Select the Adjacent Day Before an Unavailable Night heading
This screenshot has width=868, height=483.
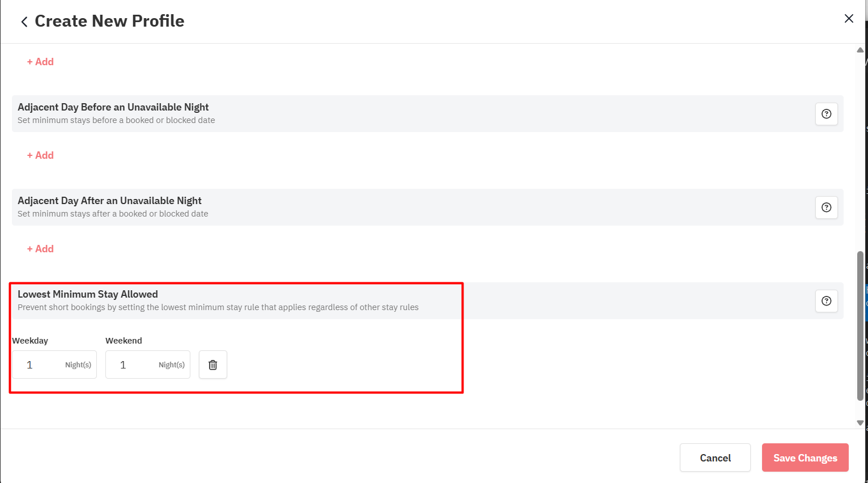(113, 107)
